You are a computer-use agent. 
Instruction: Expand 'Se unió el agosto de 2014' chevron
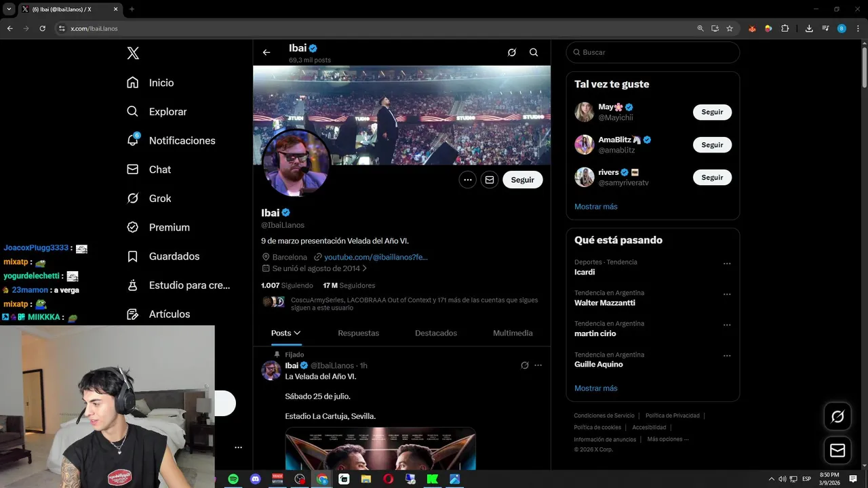(x=364, y=268)
